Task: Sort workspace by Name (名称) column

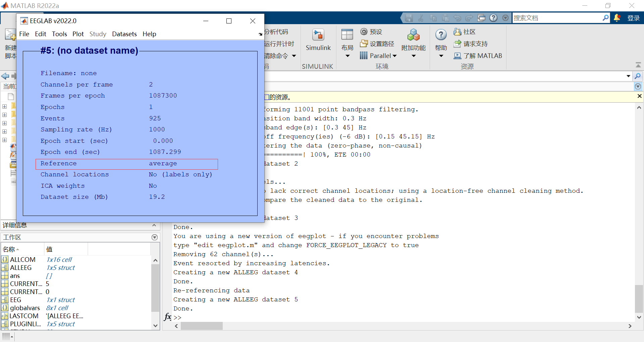Action: 22,249
